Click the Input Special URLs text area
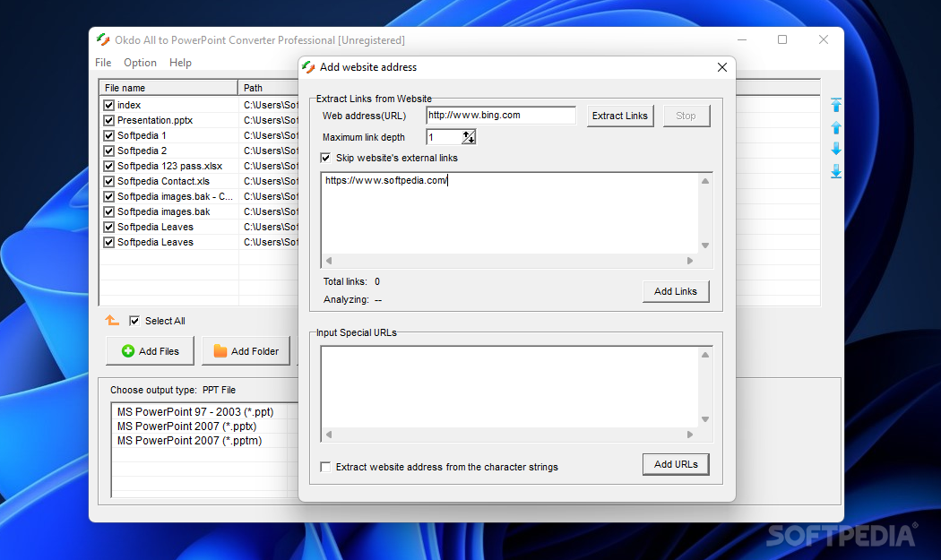 point(510,387)
